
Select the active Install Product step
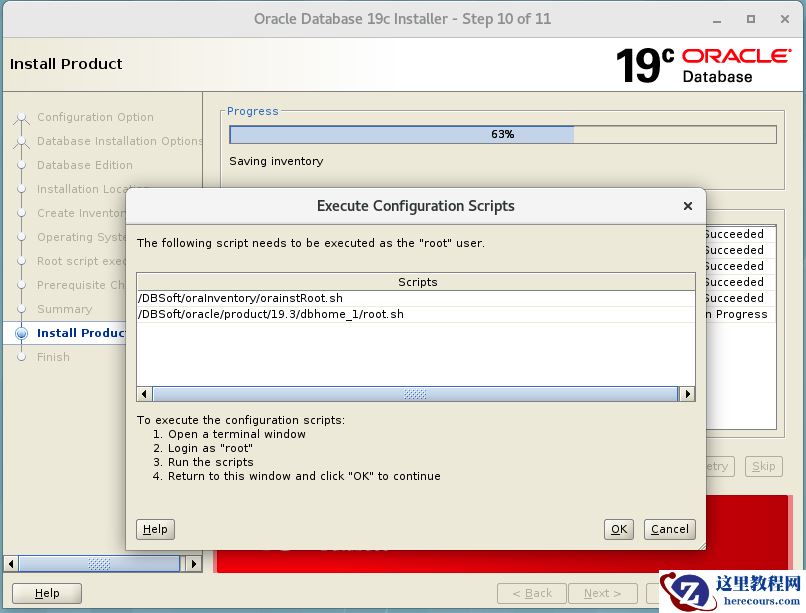click(81, 333)
